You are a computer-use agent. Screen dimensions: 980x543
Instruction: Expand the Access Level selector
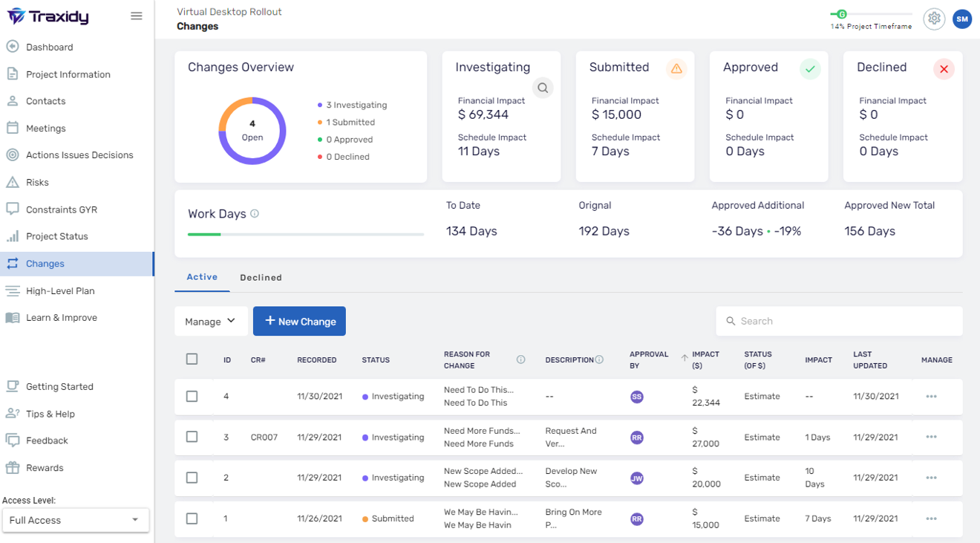(x=75, y=520)
